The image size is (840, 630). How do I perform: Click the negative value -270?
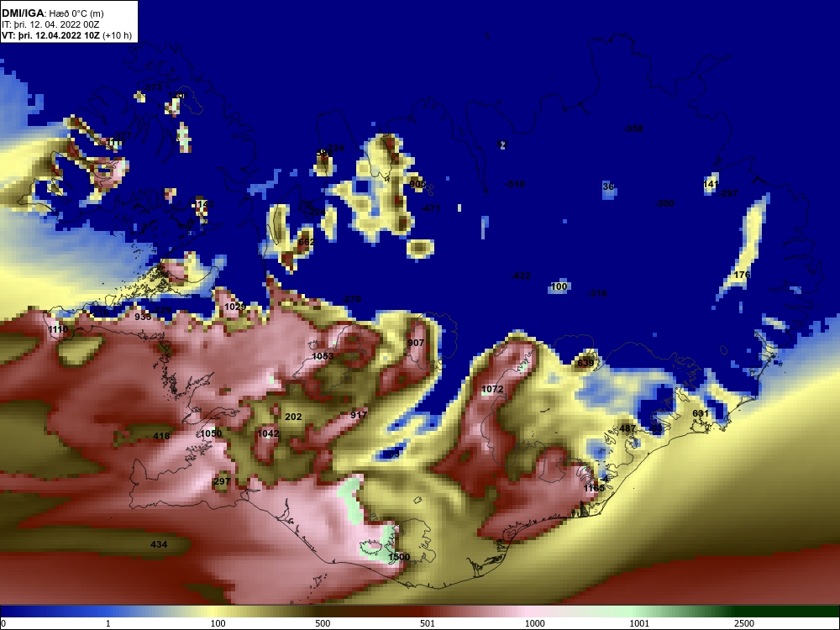[351, 300]
